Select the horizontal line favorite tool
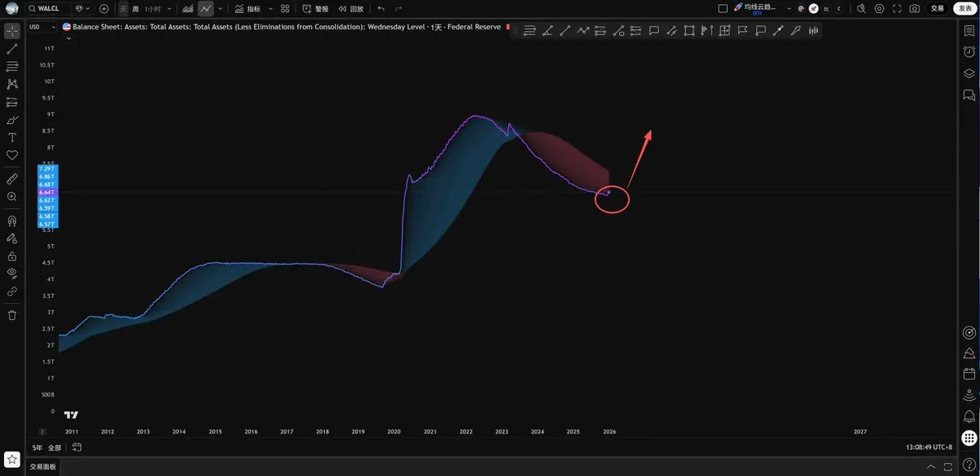 pyautogui.click(x=529, y=31)
